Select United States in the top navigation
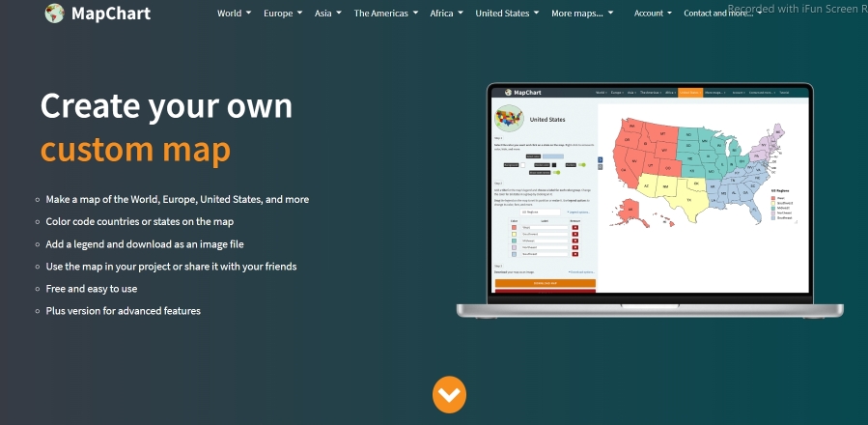 click(x=508, y=14)
